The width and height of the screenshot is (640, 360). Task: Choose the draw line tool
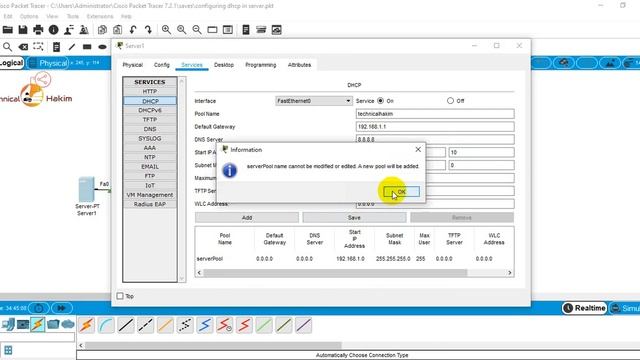pos(72,47)
